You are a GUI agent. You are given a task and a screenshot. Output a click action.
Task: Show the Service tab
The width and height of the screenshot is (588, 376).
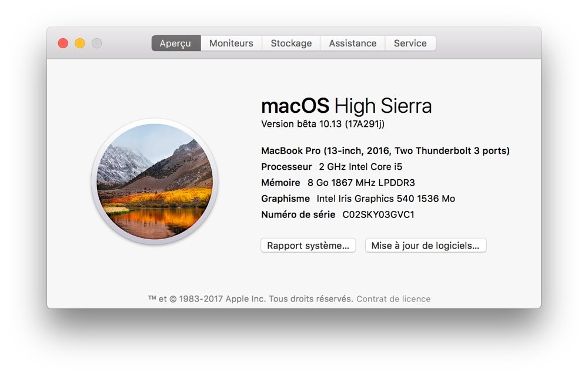pos(410,43)
